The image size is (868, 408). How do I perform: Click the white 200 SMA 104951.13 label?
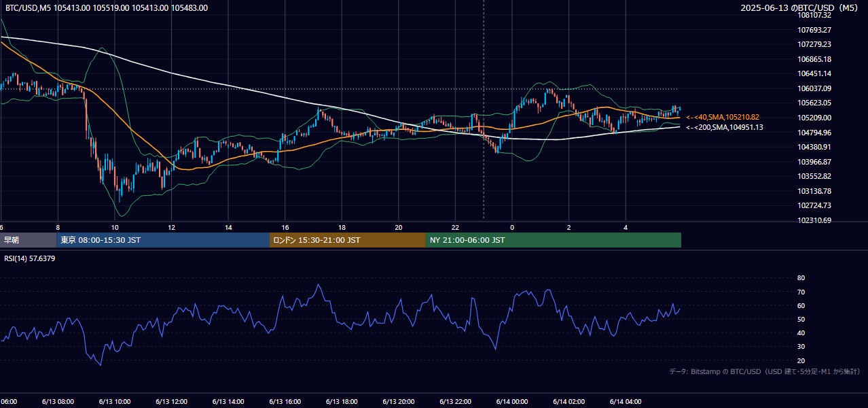[724, 127]
